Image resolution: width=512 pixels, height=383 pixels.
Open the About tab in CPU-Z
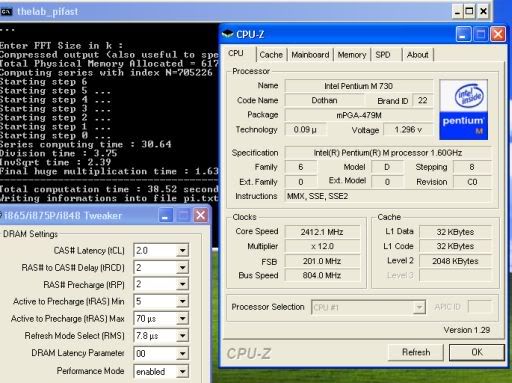point(418,55)
